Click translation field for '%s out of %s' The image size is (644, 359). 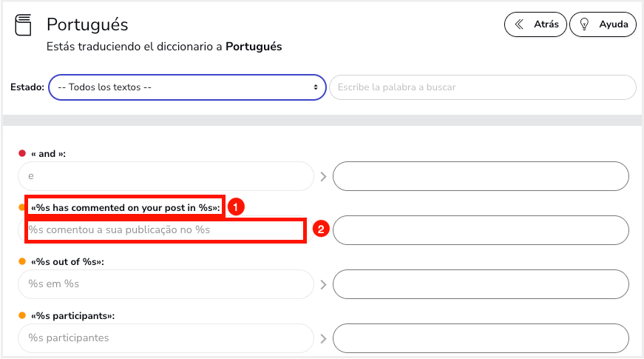481,284
